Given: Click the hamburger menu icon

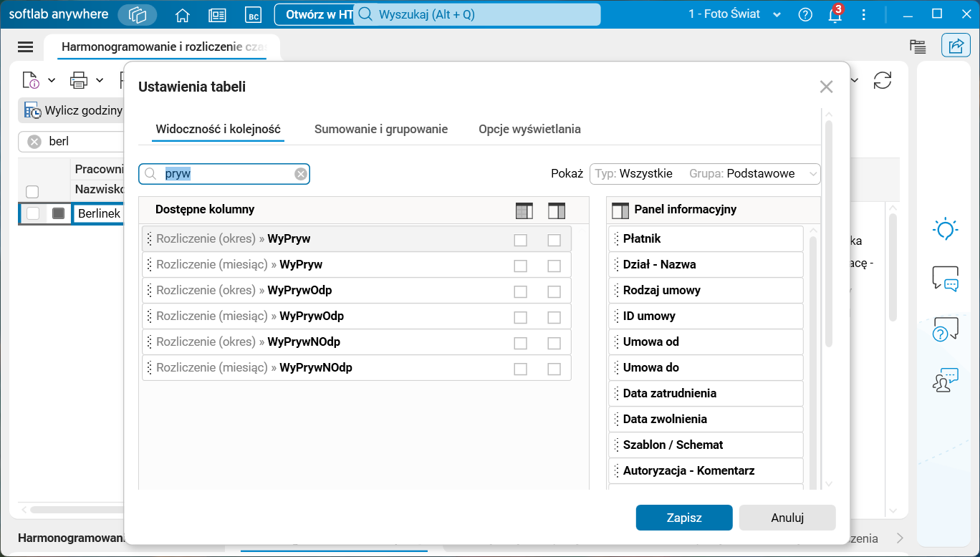Looking at the screenshot, I should click(x=26, y=47).
